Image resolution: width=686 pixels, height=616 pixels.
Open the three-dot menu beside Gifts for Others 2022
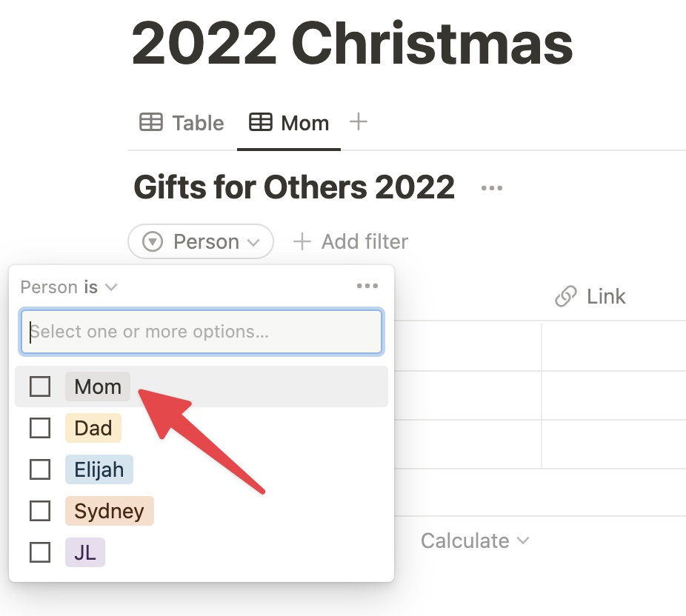[x=492, y=188]
